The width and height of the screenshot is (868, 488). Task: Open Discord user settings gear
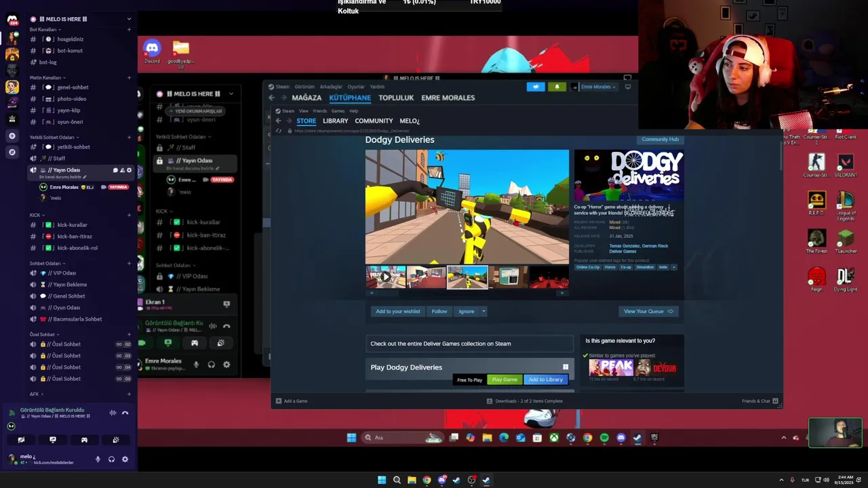point(125,460)
